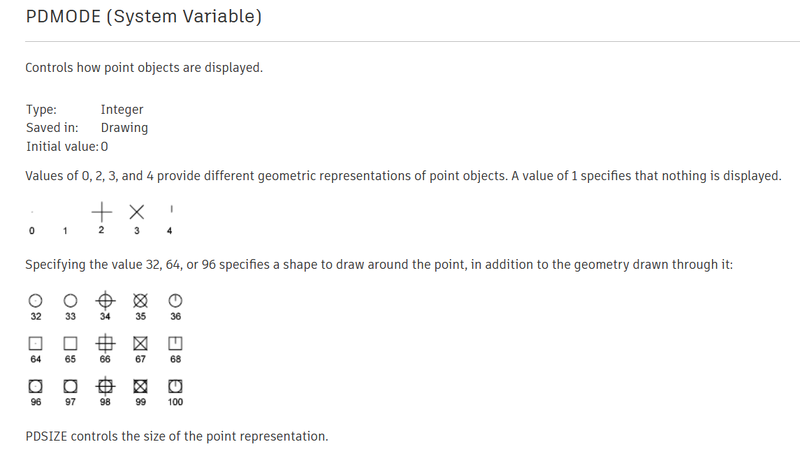800x449 pixels.
Task: Click the empty square symbol numbered 65
Action: click(x=70, y=343)
